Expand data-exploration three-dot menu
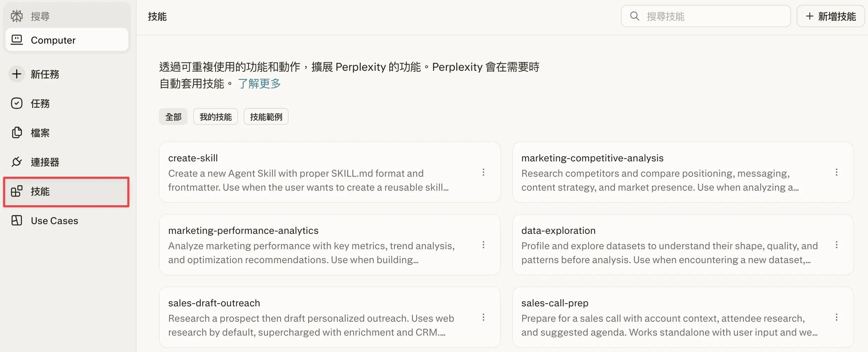 pyautogui.click(x=836, y=245)
